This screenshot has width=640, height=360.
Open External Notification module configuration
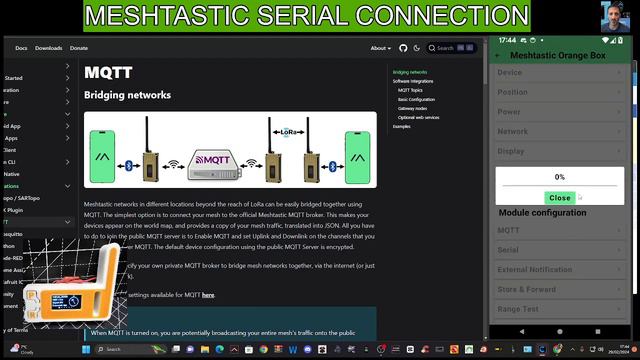[560, 270]
